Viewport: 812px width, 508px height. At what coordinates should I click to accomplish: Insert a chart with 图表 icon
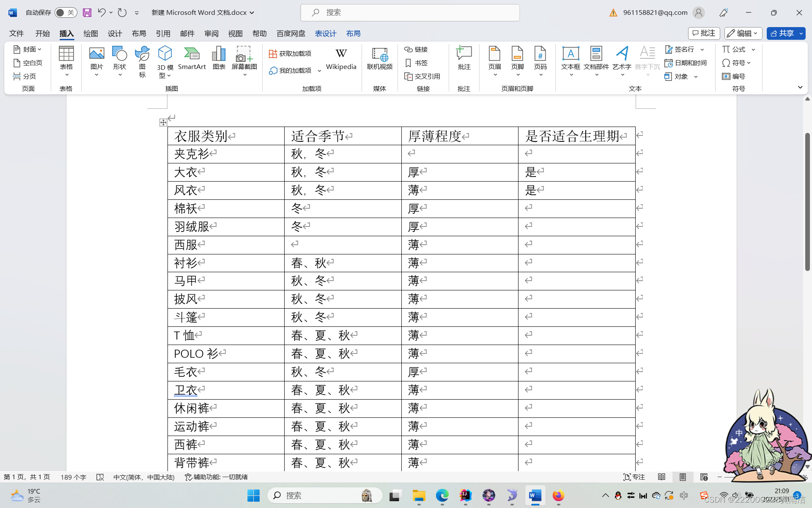point(219,58)
